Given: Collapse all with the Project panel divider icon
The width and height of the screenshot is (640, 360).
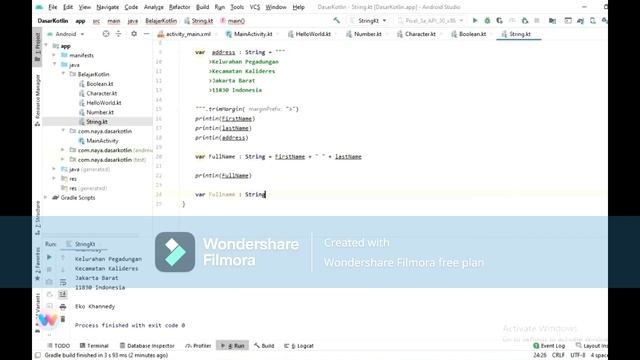Looking at the screenshot, I should [118, 34].
